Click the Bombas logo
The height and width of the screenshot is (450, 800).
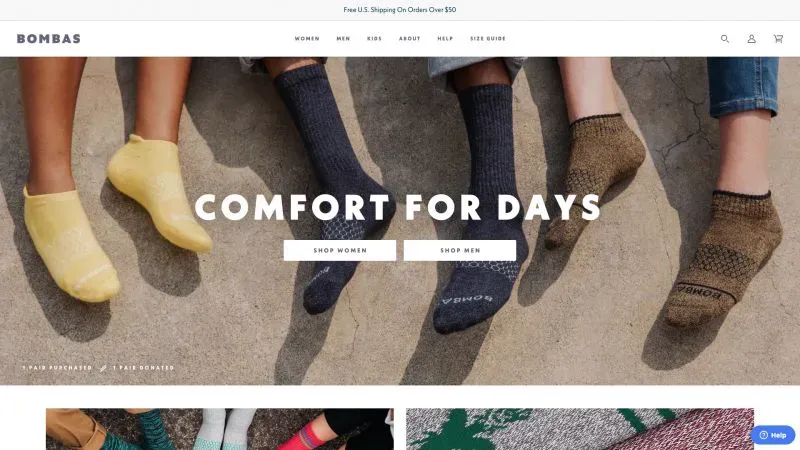(x=49, y=39)
